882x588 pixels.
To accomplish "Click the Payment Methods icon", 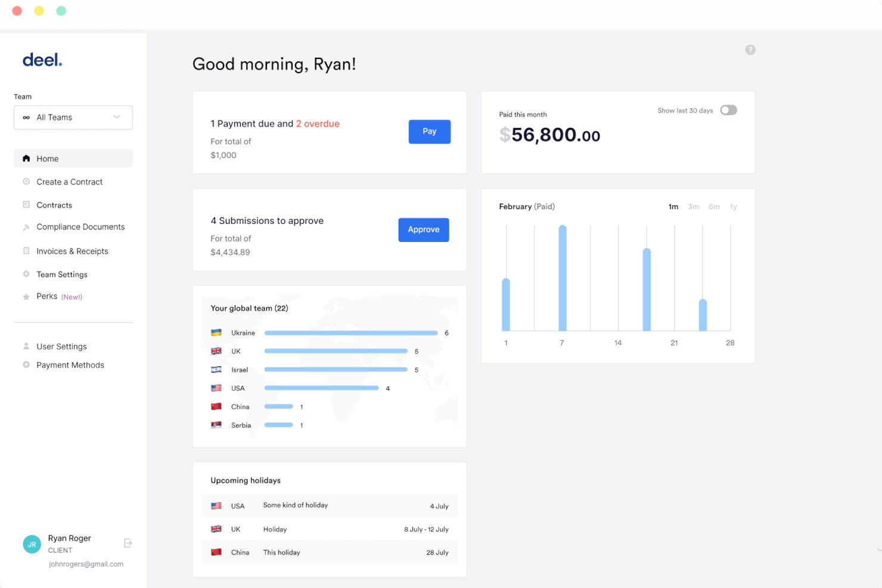I will pyautogui.click(x=26, y=365).
